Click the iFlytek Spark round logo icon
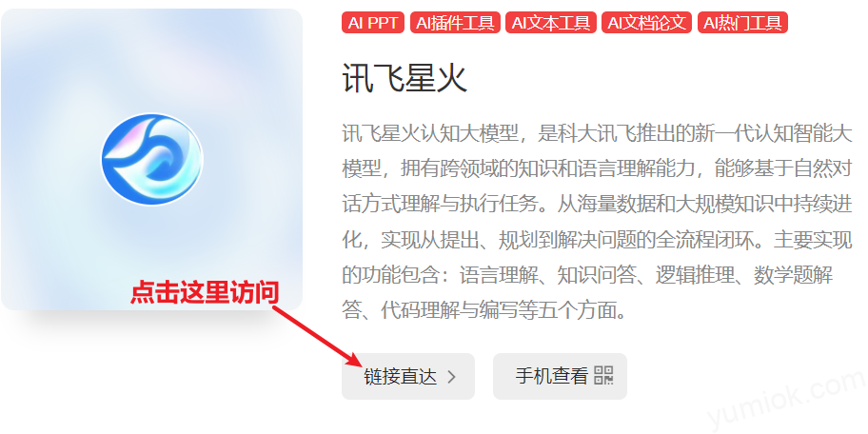This screenshot has height=434, width=868. click(152, 160)
